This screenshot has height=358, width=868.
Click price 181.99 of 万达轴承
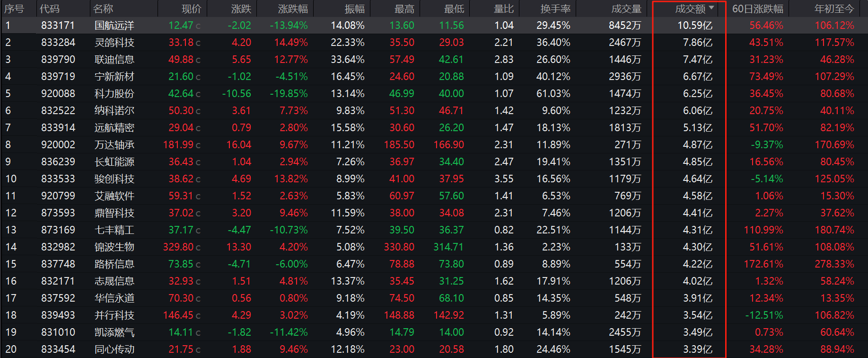178,145
